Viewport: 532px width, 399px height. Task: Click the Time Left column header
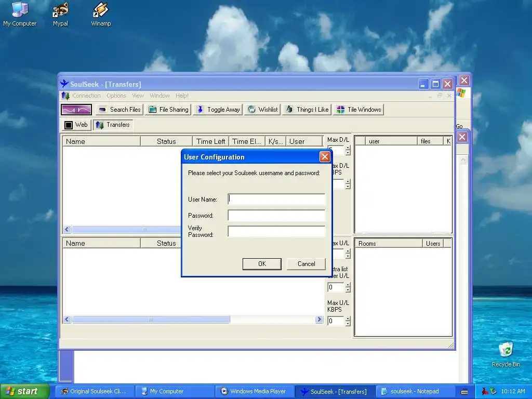pos(210,141)
